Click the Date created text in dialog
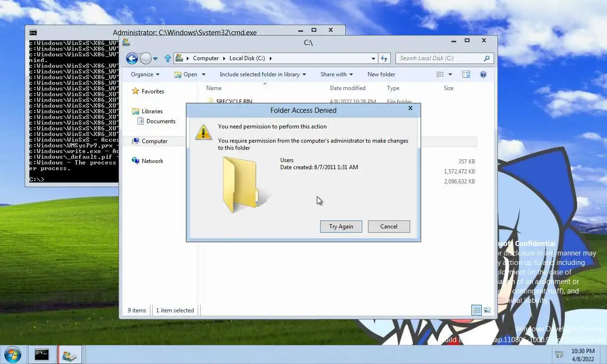Viewport: 607px width, 364px height. click(319, 167)
